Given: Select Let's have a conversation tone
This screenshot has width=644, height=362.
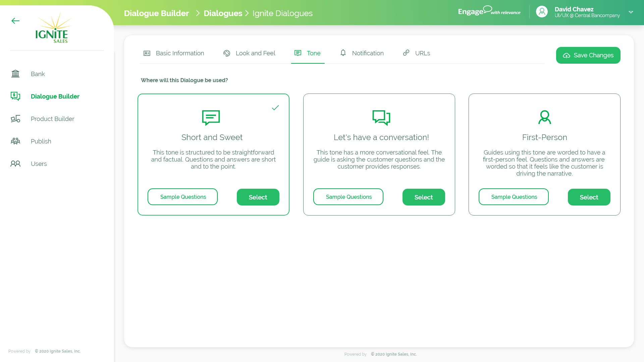Looking at the screenshot, I should (423, 197).
